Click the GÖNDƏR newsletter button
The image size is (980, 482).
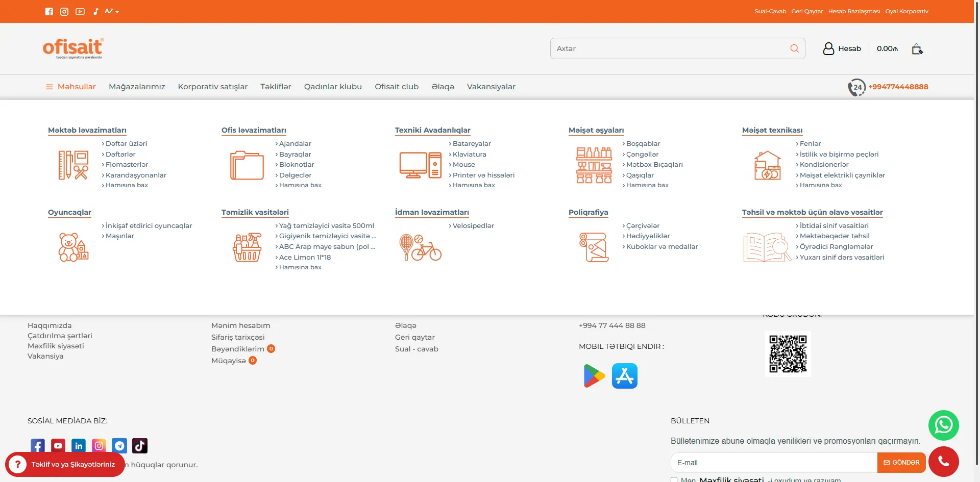[x=901, y=463]
